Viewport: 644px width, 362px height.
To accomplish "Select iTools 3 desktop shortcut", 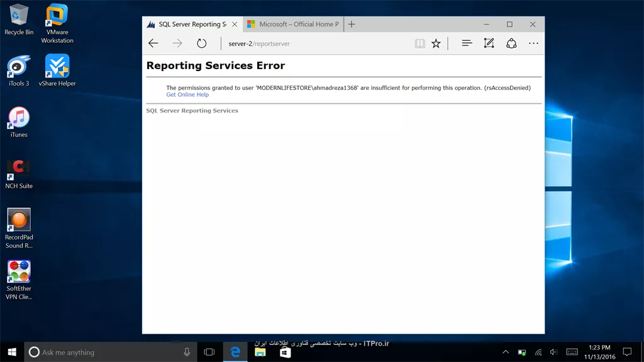I will coord(19,70).
